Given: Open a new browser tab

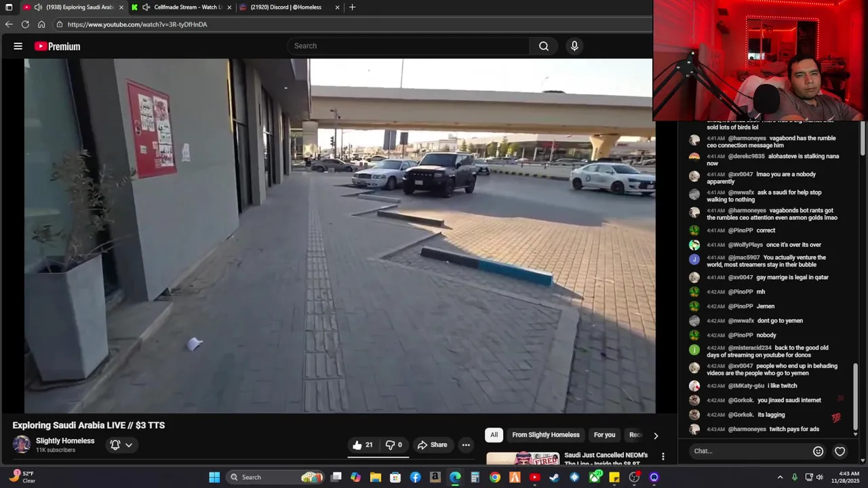Looking at the screenshot, I should (352, 7).
